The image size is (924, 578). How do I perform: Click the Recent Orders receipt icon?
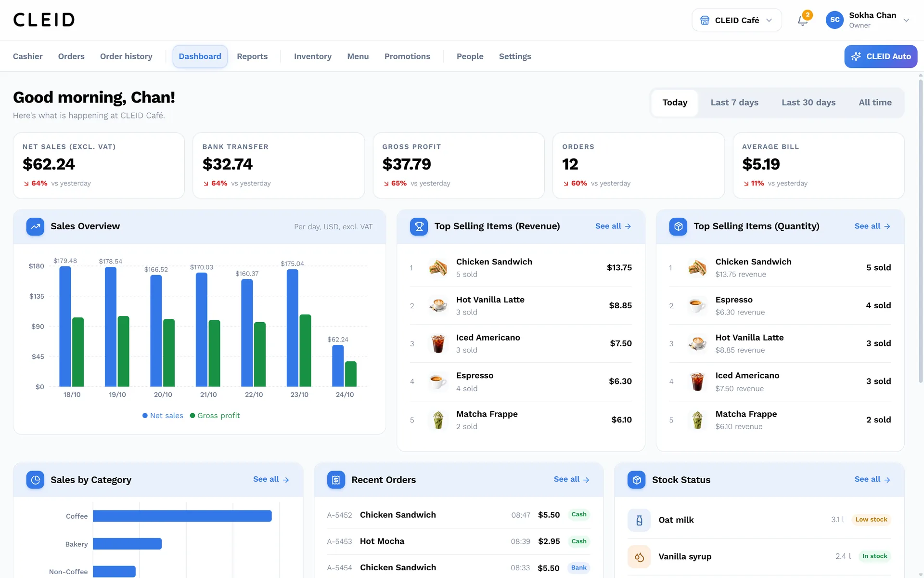[336, 480]
